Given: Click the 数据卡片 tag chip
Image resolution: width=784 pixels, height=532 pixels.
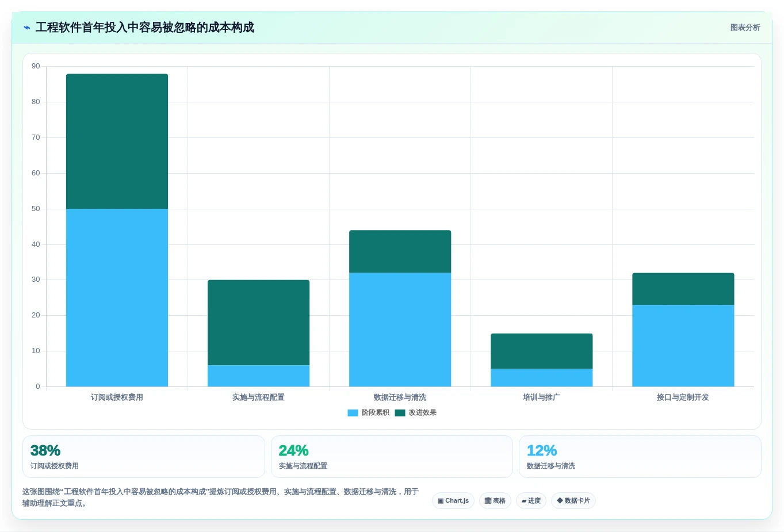Looking at the screenshot, I should (x=573, y=500).
